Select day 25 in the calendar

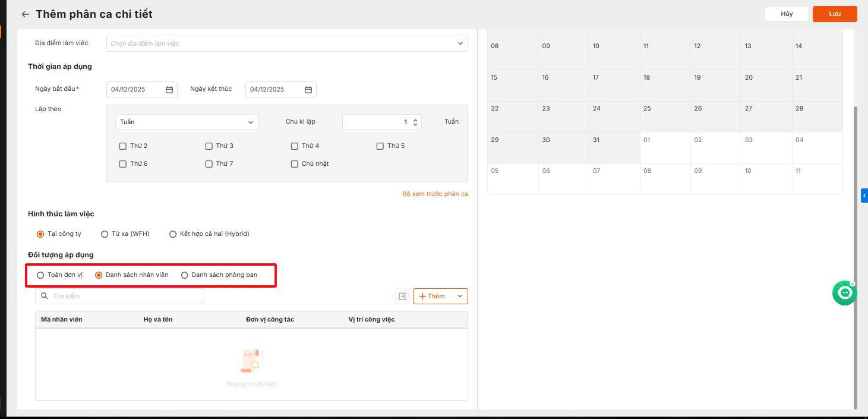(665, 117)
